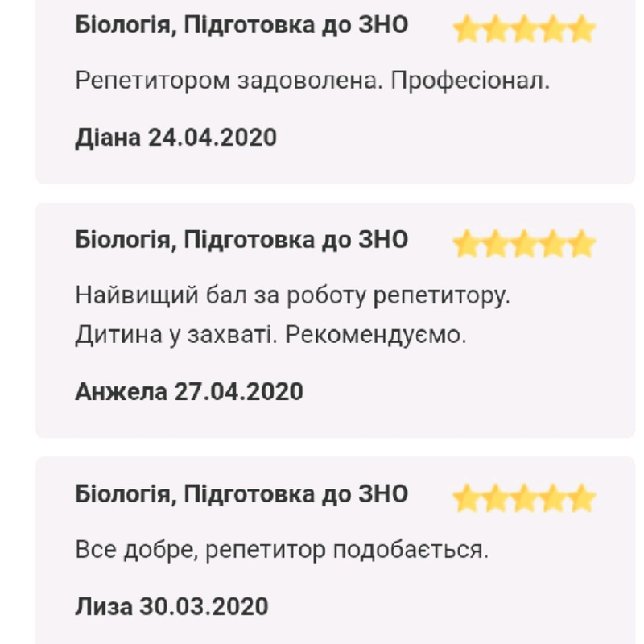Click reviewer name Лиза dated 30.03.2020
The height and width of the screenshot is (644, 644).
tap(171, 605)
